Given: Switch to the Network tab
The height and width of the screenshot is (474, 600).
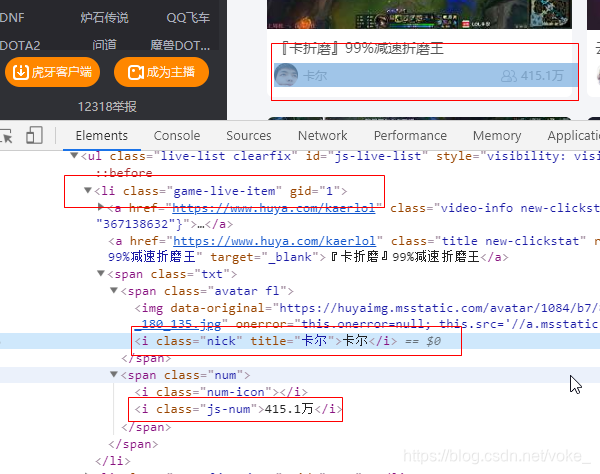Looking at the screenshot, I should tap(323, 135).
